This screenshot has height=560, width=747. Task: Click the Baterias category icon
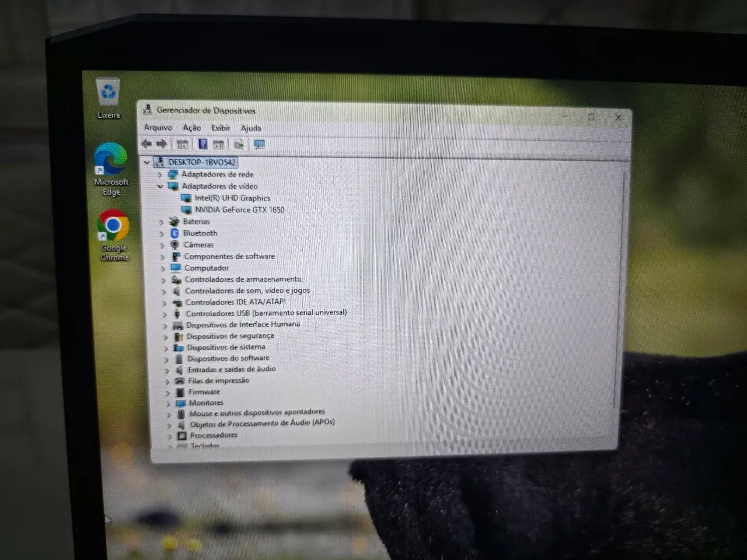coord(174,222)
